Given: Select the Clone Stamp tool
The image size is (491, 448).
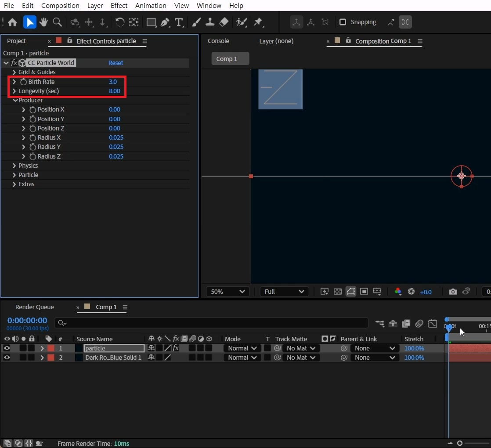Looking at the screenshot, I should click(210, 22).
